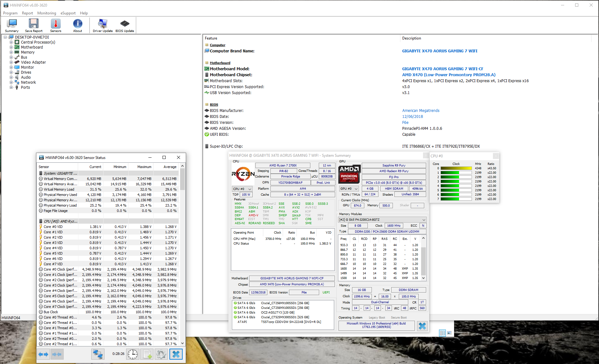Click the Save Report floppy icon
Viewport: 599px width, 364px height.
click(x=34, y=25)
